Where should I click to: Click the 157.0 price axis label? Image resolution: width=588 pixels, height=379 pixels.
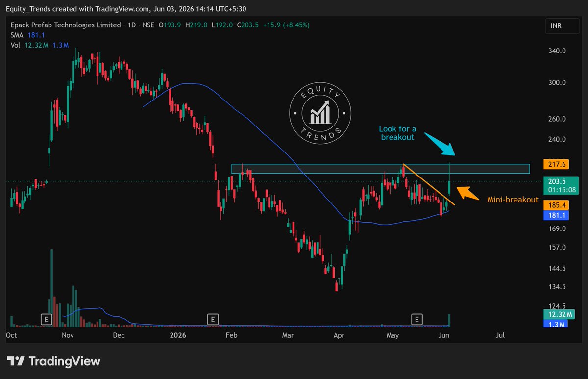coord(557,248)
